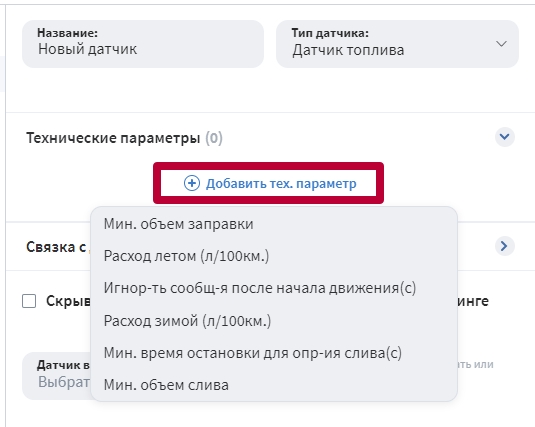Viewport: 535px width, 427px height.
Task: Click the Технические параметры section title
Action: [x=113, y=138]
